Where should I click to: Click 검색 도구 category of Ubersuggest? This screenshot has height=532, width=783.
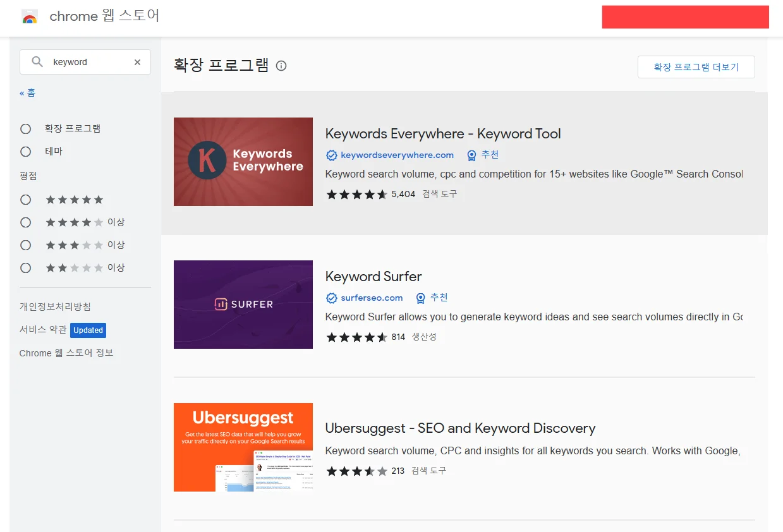pos(428,471)
